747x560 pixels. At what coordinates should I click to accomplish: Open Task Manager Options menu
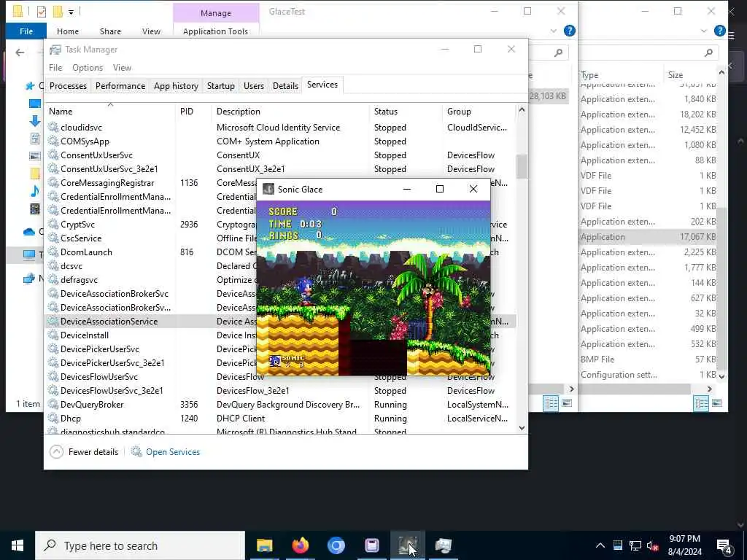coord(88,68)
